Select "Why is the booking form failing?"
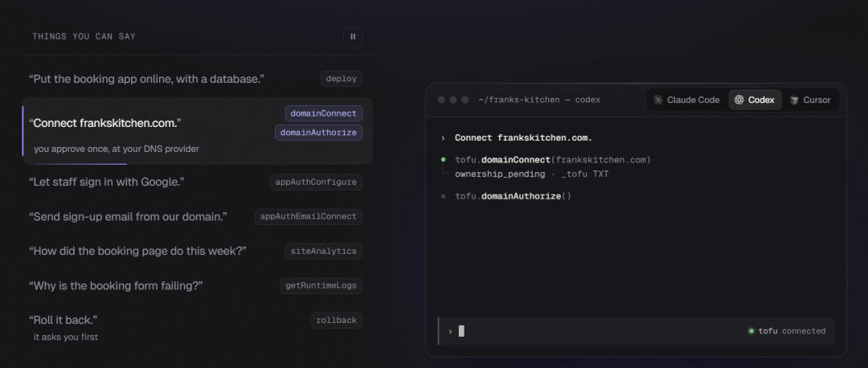 116,286
